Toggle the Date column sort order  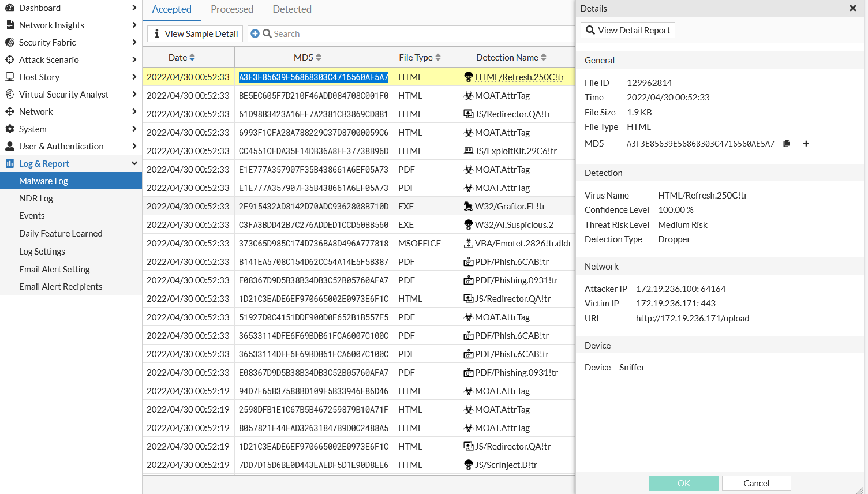point(193,57)
